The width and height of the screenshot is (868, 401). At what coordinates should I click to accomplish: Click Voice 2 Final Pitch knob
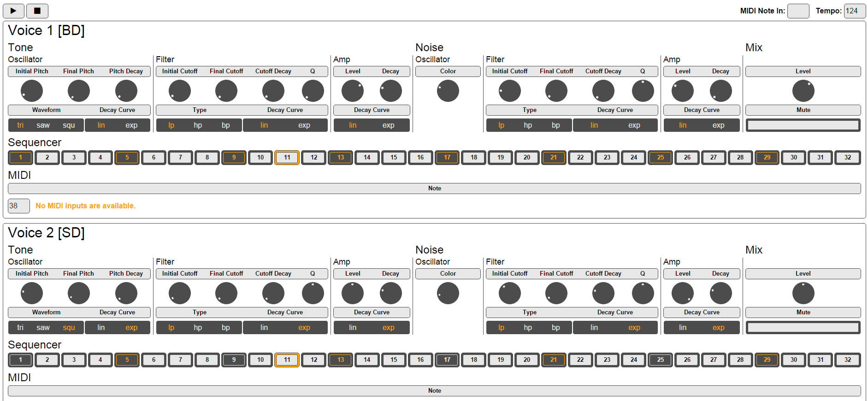[79, 293]
